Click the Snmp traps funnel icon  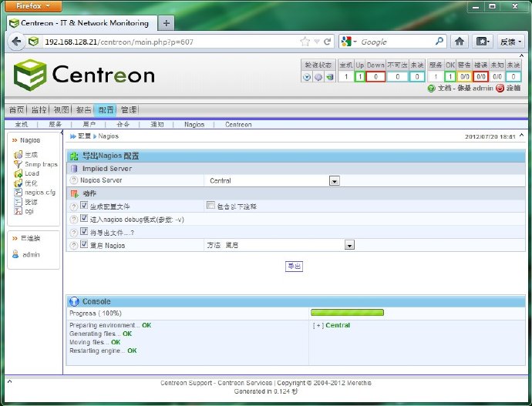tap(18, 164)
